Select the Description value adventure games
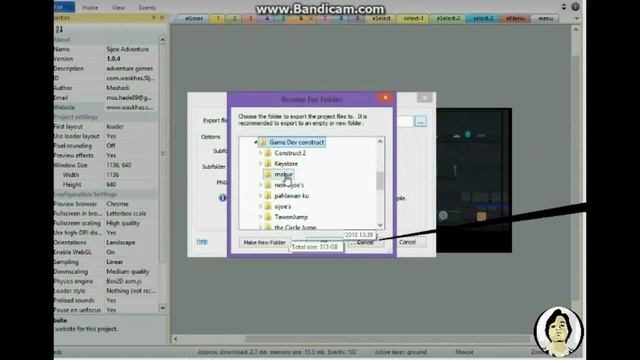The height and width of the screenshot is (360, 640). [129, 69]
